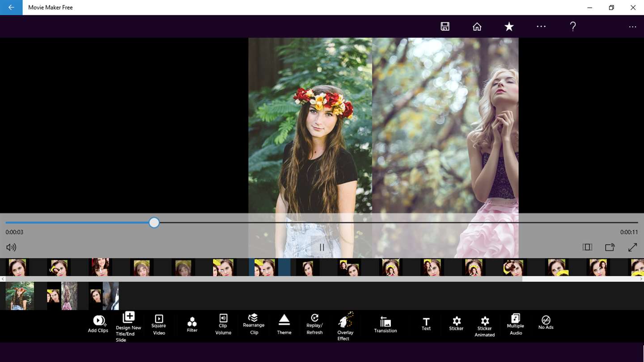Image resolution: width=644 pixels, height=362 pixels.
Task: Click the Replay/Refresh button
Action: 315,318
